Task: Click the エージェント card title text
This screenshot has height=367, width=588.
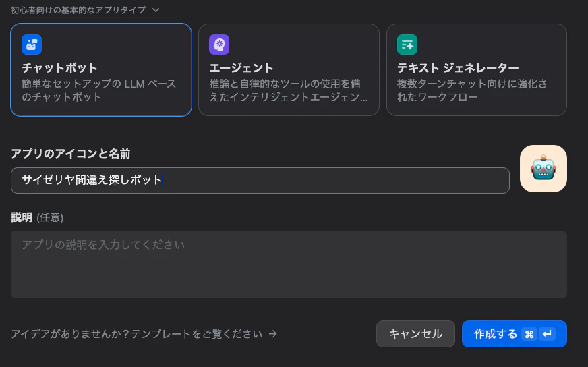Action: coord(241,68)
